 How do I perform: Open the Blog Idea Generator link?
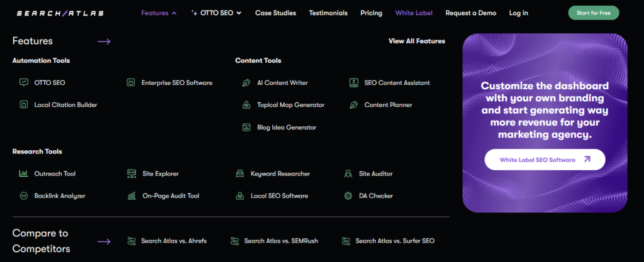click(x=287, y=127)
